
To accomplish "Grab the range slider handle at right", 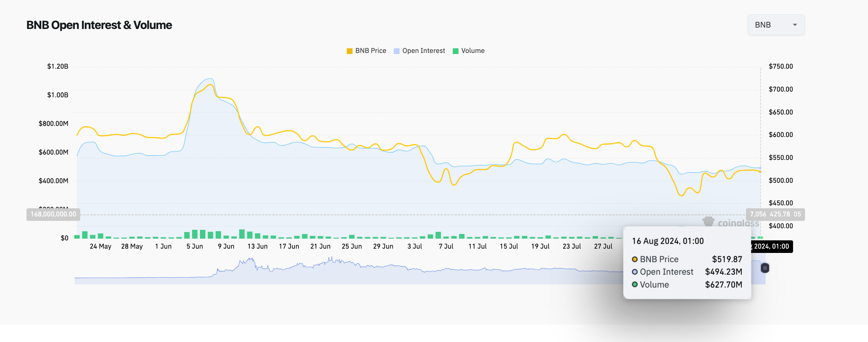I will (765, 268).
